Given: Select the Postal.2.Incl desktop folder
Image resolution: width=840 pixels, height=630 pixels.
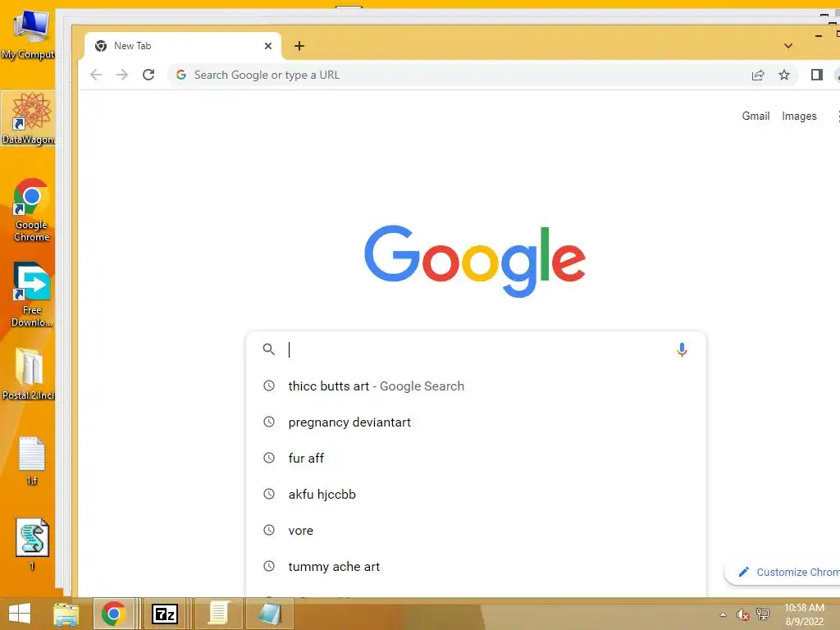Looking at the screenshot, I should [x=29, y=374].
